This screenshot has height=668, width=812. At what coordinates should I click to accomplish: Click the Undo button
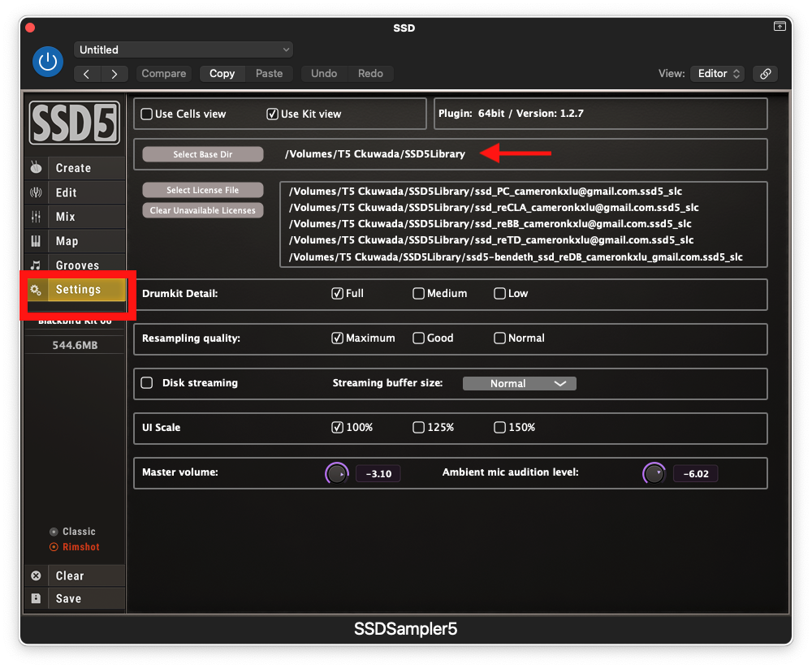tap(324, 74)
